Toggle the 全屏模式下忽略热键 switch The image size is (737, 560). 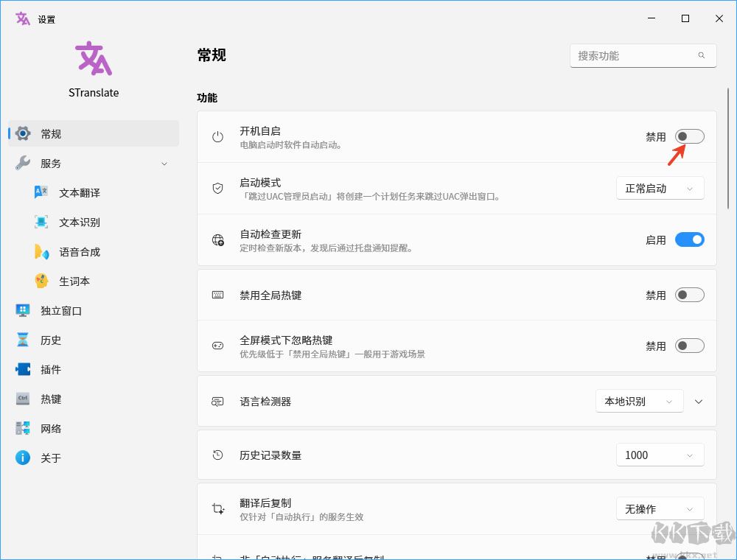690,346
